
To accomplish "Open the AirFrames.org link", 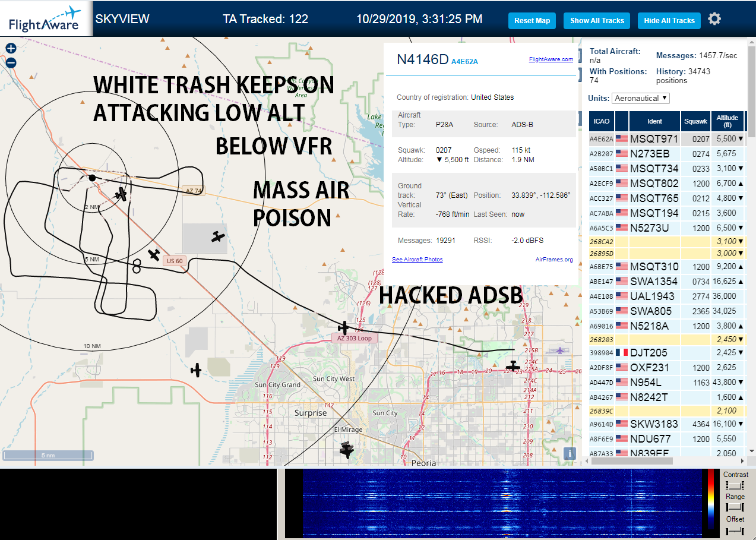I will tap(554, 260).
